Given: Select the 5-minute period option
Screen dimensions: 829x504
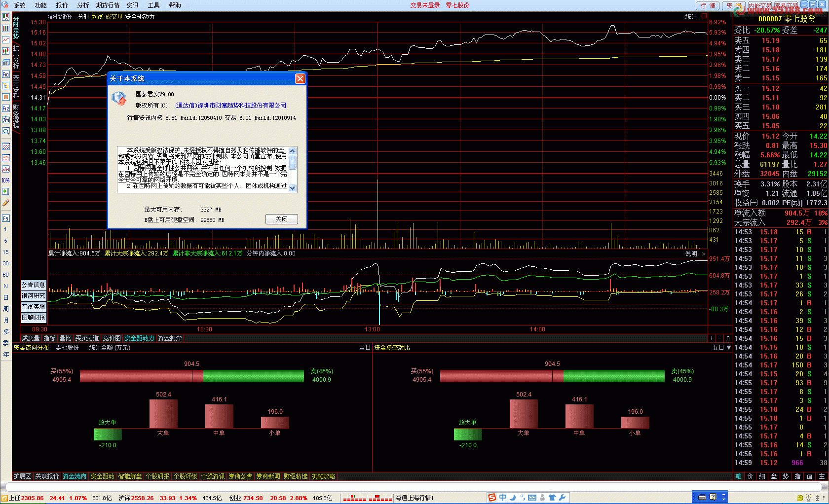Looking at the screenshot, I should coord(6,241).
